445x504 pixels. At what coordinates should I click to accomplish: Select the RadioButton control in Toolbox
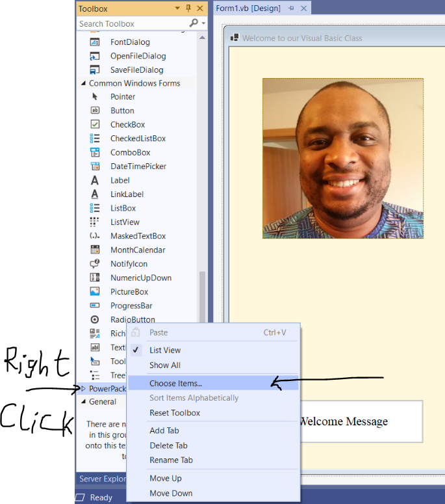pyautogui.click(x=132, y=319)
